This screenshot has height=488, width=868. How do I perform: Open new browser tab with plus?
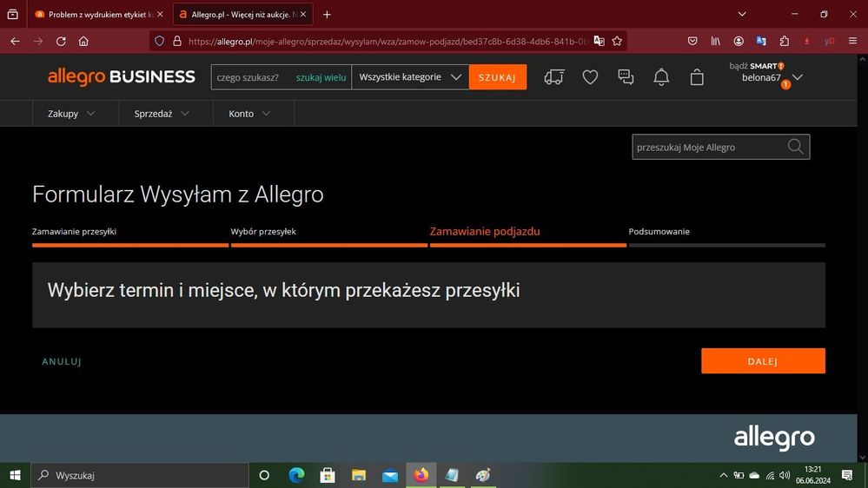point(327,15)
